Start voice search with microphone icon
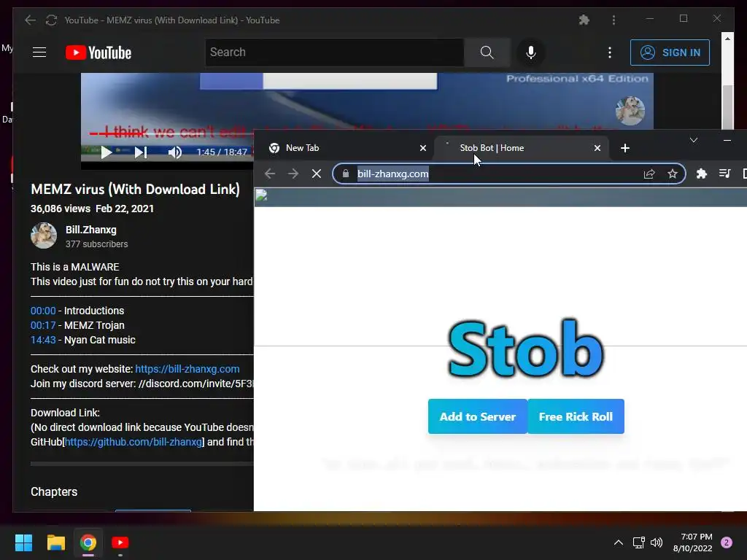This screenshot has width=747, height=560. click(531, 52)
